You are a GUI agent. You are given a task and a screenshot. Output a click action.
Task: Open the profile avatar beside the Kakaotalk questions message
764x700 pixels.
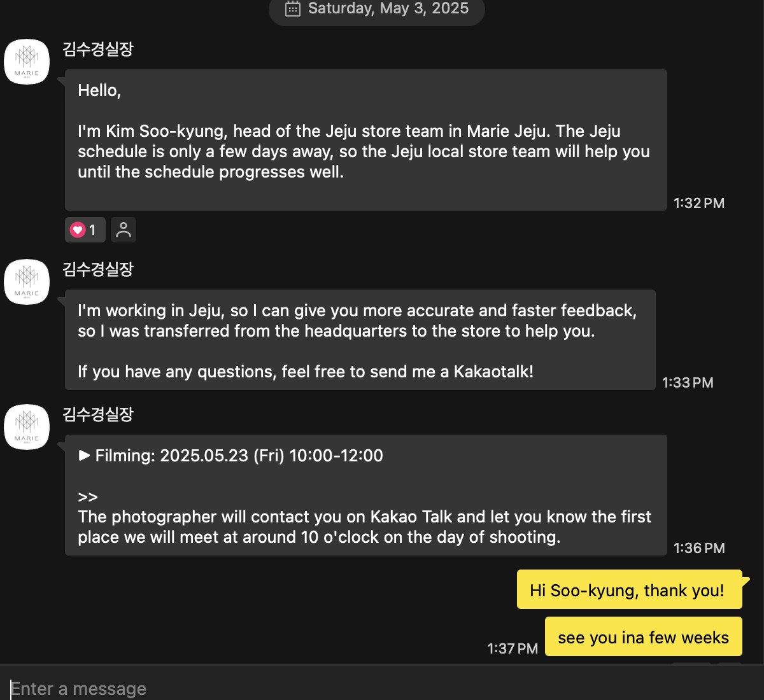(x=27, y=282)
